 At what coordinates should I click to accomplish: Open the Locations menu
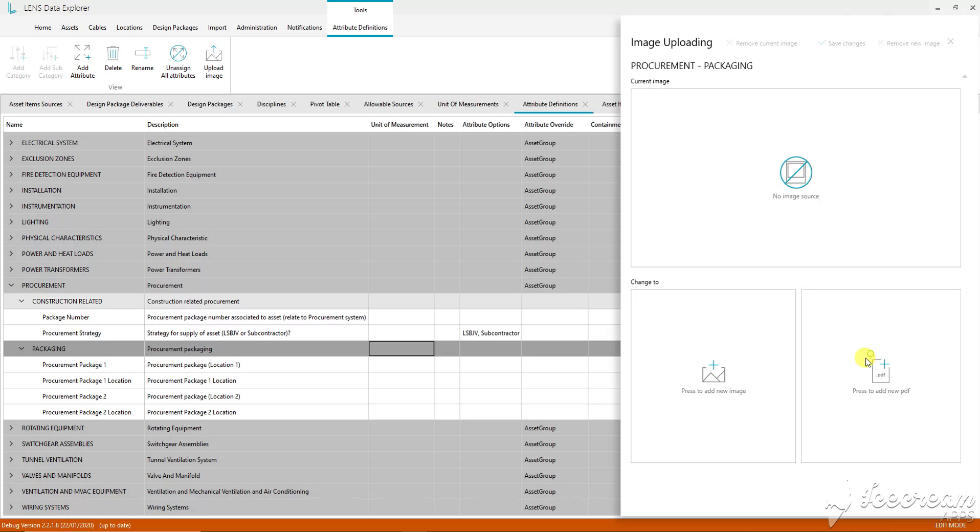129,28
